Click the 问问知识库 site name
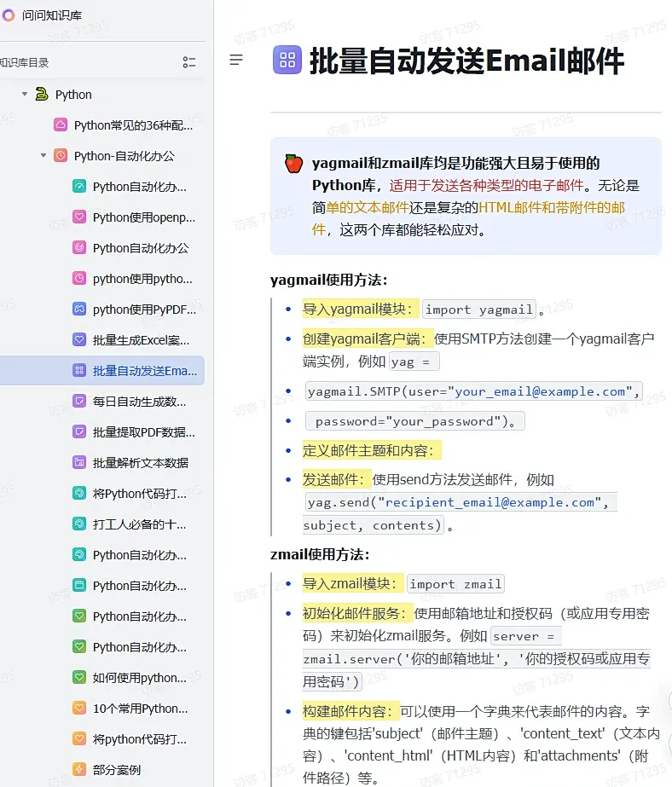This screenshot has width=672, height=787. click(x=52, y=15)
